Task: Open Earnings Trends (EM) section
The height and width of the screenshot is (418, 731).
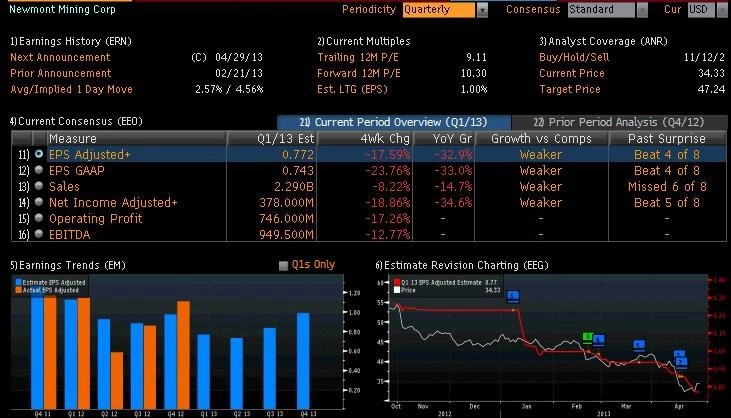Action: 68,265
